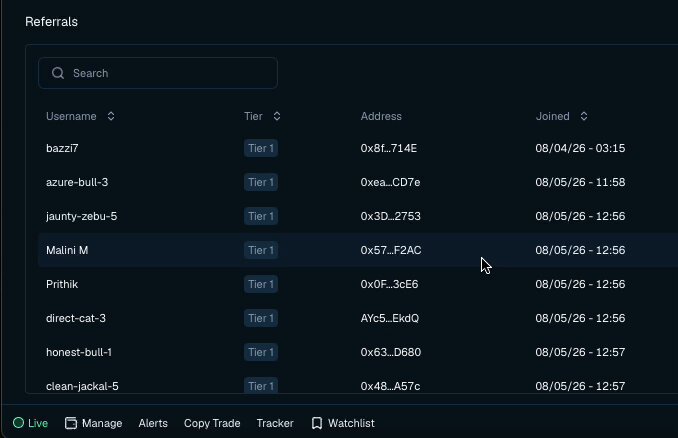Viewport: 678px width, 438px height.
Task: Click address 0x0F...3cE6
Action: click(389, 284)
